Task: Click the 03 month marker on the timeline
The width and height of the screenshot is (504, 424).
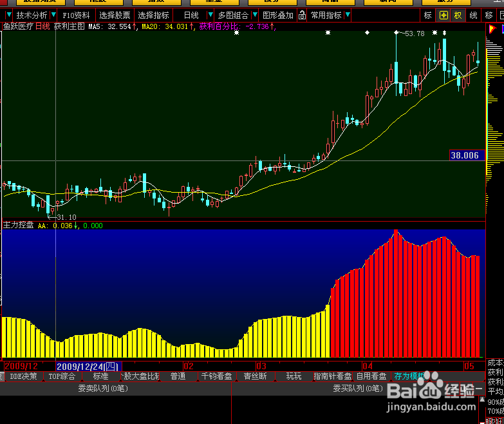Action: (x=261, y=366)
